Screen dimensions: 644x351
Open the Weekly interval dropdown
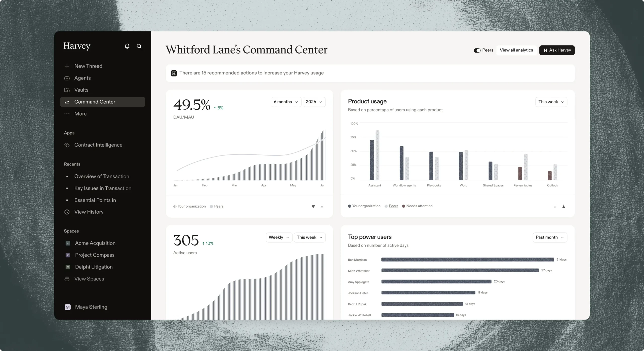point(279,237)
